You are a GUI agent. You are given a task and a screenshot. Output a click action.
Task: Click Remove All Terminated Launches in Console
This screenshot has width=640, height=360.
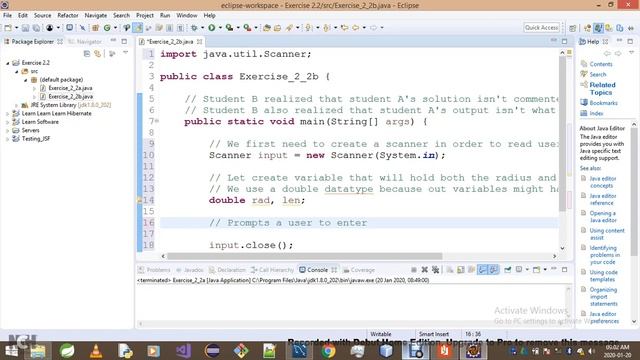click(x=436, y=269)
